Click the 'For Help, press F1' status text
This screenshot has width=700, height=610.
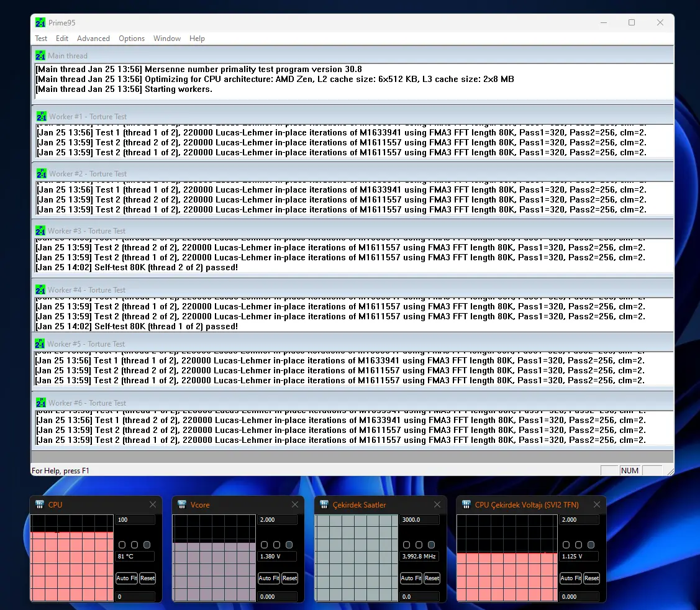[60, 471]
